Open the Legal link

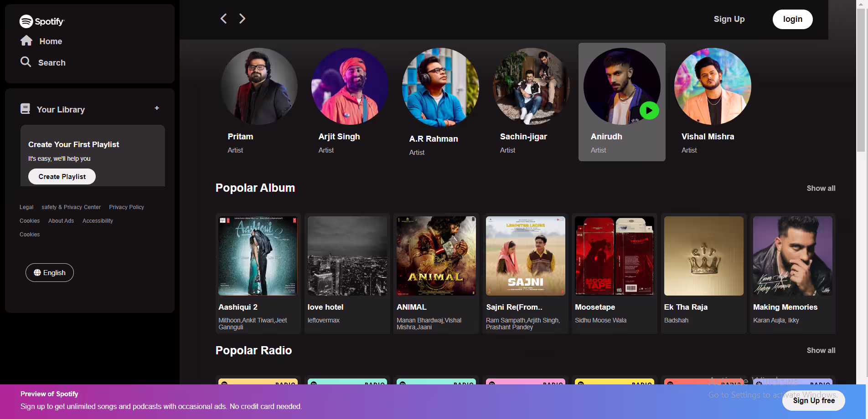coord(26,207)
